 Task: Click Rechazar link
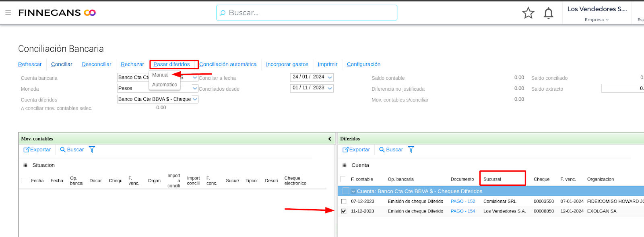pyautogui.click(x=132, y=64)
